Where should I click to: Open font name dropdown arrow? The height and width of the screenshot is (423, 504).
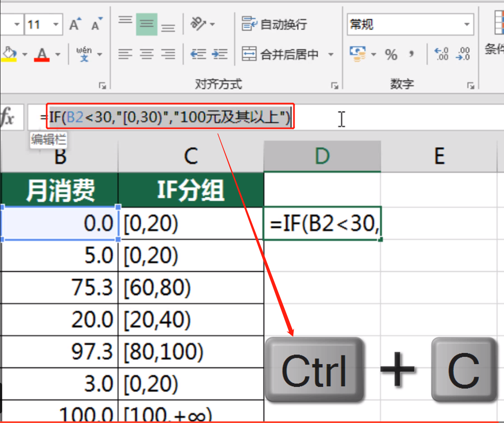[x=16, y=25]
